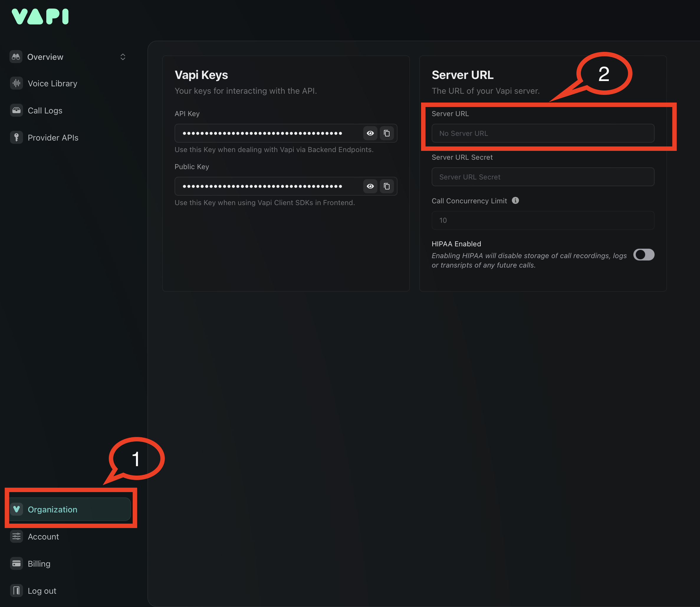The image size is (700, 607).
Task: Click the Call Concurrency Limit info icon
Action: [x=515, y=201]
